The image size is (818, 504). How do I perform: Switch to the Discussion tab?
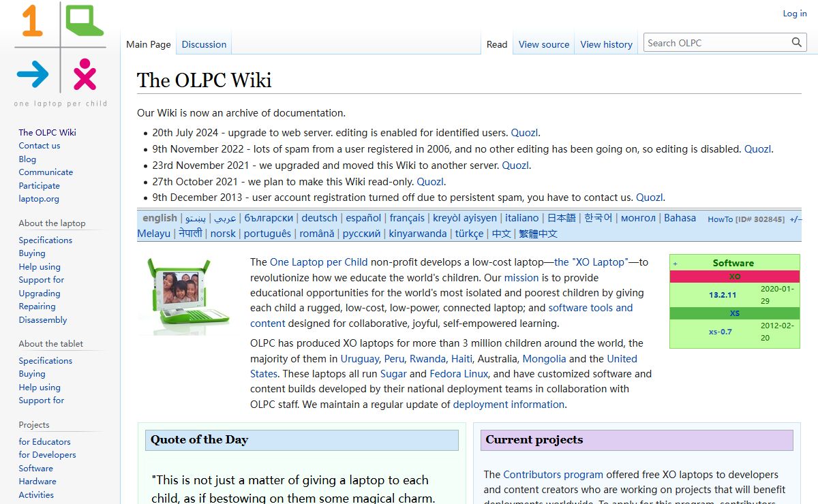click(x=204, y=44)
